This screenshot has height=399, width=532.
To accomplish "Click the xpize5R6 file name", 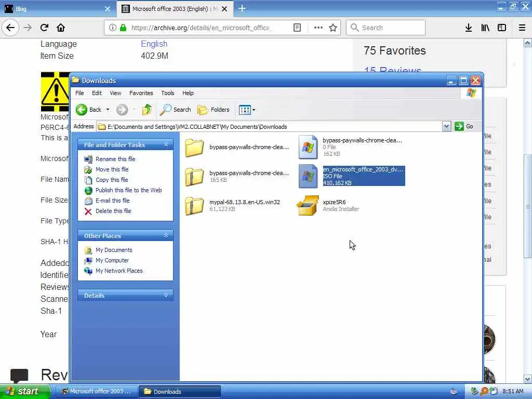I will tap(334, 202).
